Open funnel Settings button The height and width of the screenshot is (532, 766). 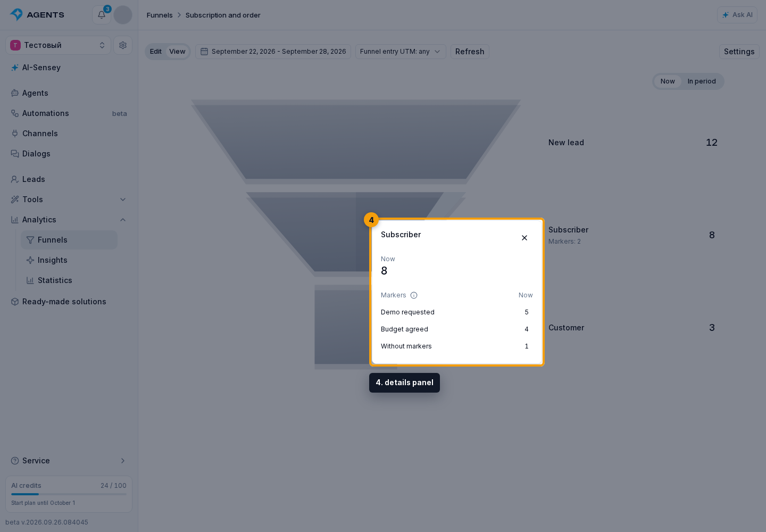[739, 52]
